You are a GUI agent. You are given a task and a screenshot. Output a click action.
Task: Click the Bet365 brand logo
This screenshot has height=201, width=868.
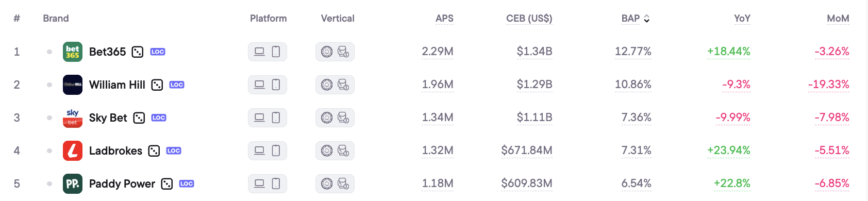pyautogui.click(x=73, y=52)
